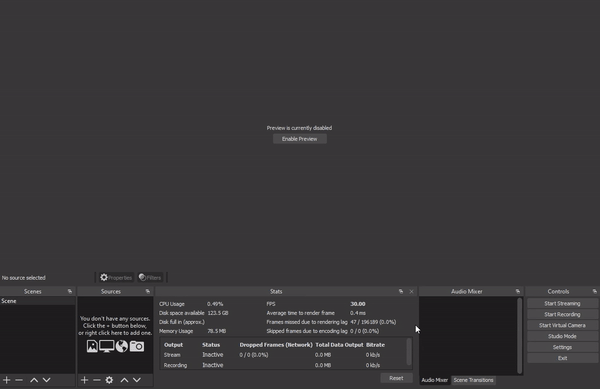
Task: Click rendering lag value '47 / 196189 (0.0%)'
Action: pyautogui.click(x=373, y=322)
